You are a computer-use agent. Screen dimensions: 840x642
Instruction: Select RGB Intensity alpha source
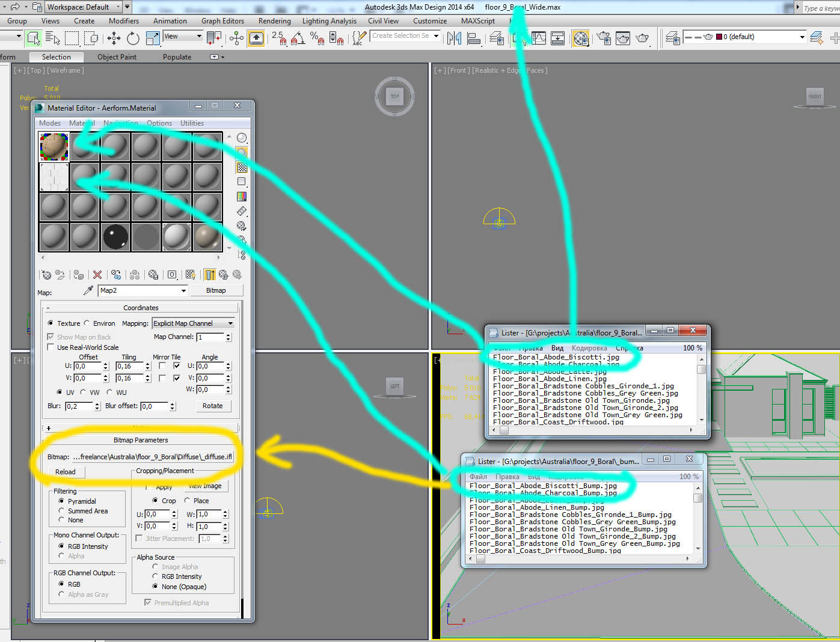155,576
